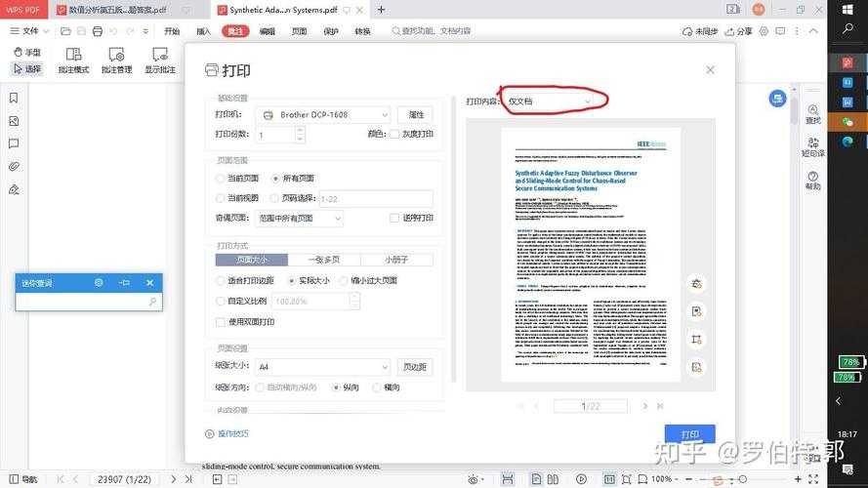
Task: Click the help (帮助) icon in right sidebar
Action: (812, 181)
